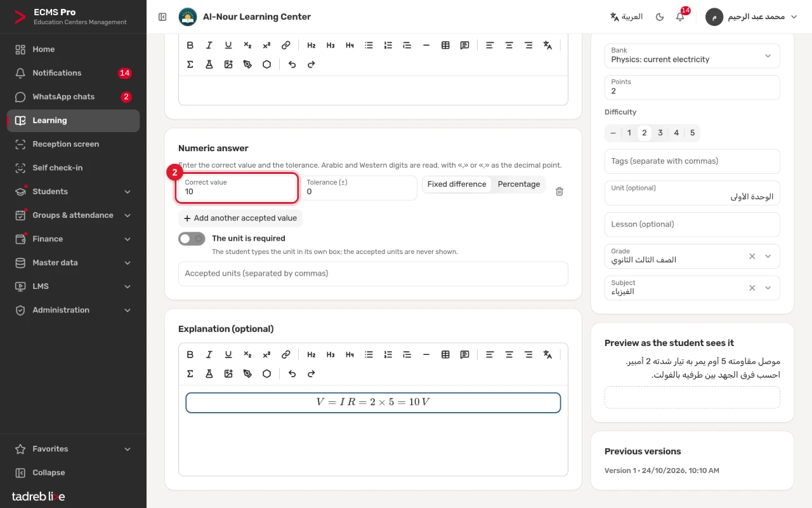Click 'Add another accepted value' button
The image size is (812, 508).
(240, 218)
